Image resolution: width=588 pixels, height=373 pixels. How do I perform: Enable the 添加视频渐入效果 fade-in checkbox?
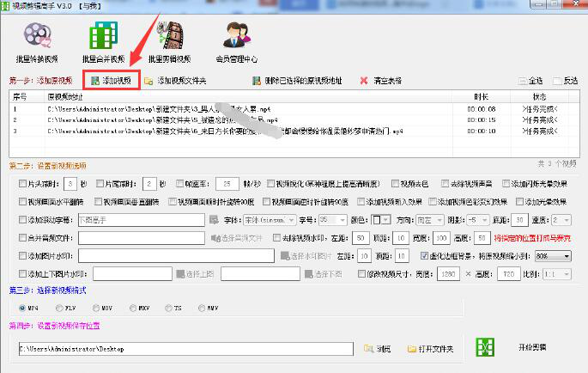361,202
